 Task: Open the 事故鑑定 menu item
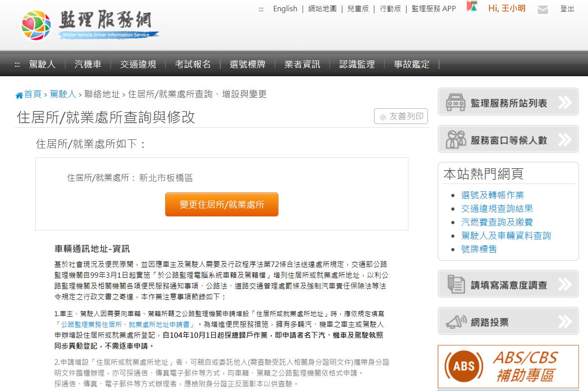(412, 64)
